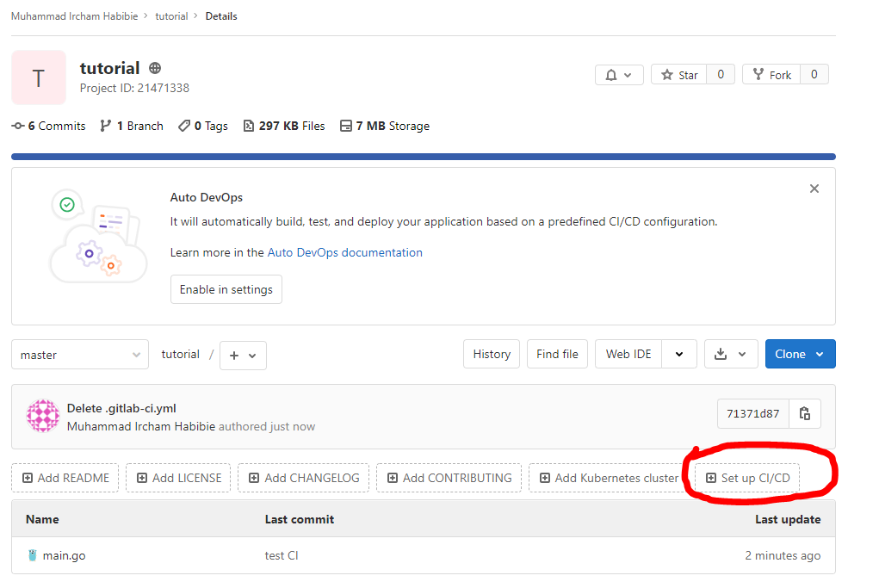The width and height of the screenshot is (879, 588).
Task: Click the public visibility globe icon
Action: [x=155, y=68]
